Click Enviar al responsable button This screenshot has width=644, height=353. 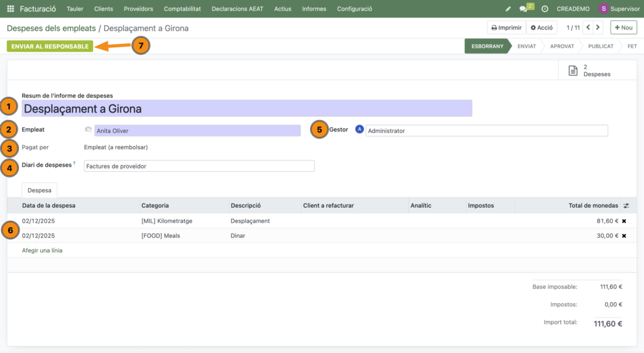pos(50,47)
